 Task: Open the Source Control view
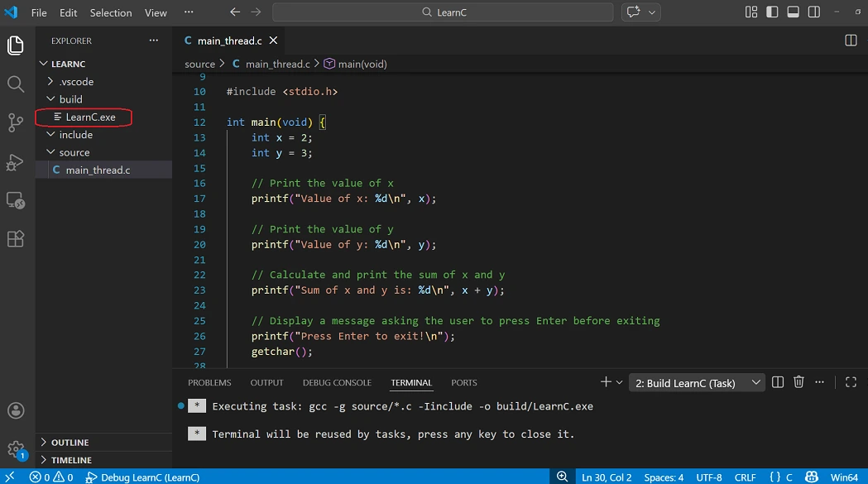pyautogui.click(x=15, y=122)
